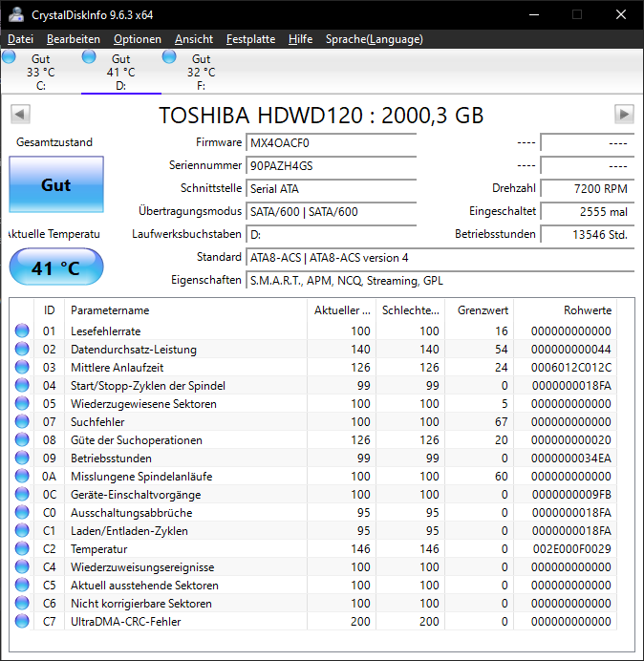
Task: Select raw value 0000000034EA
Action: [x=571, y=458]
